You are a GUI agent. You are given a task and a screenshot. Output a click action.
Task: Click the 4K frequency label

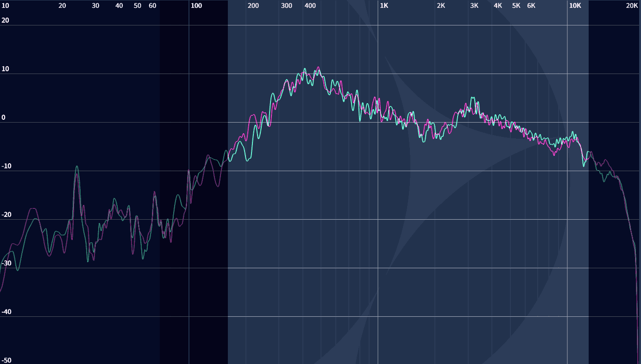(x=498, y=6)
